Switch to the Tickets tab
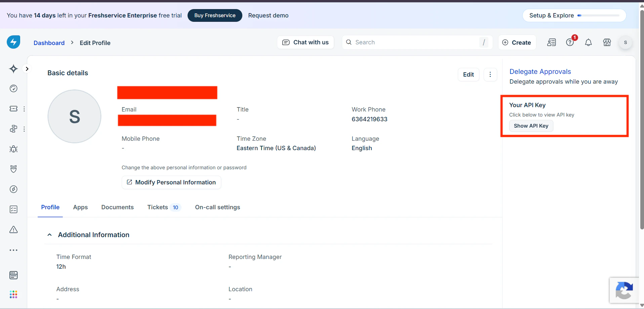The height and width of the screenshot is (309, 644). tap(164, 207)
